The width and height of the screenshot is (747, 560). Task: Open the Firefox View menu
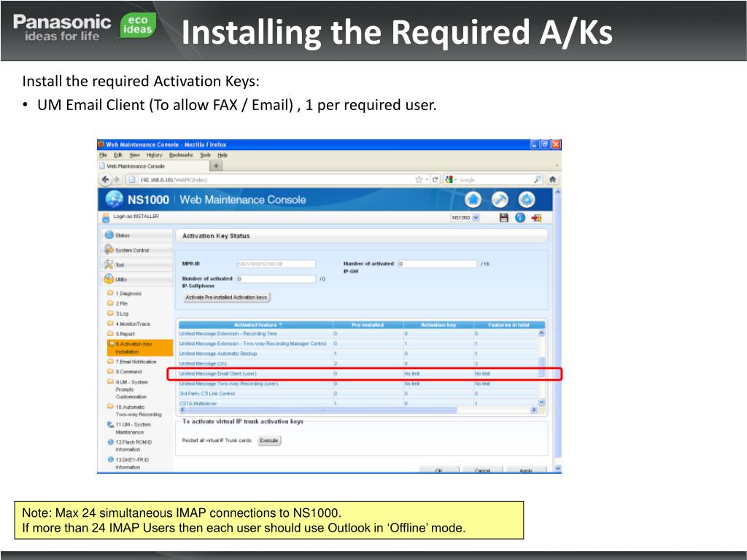[x=135, y=155]
